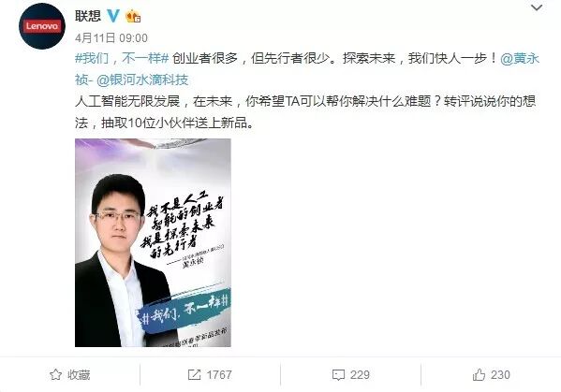
Task: Click the repost share icon
Action: pyautogui.click(x=194, y=374)
